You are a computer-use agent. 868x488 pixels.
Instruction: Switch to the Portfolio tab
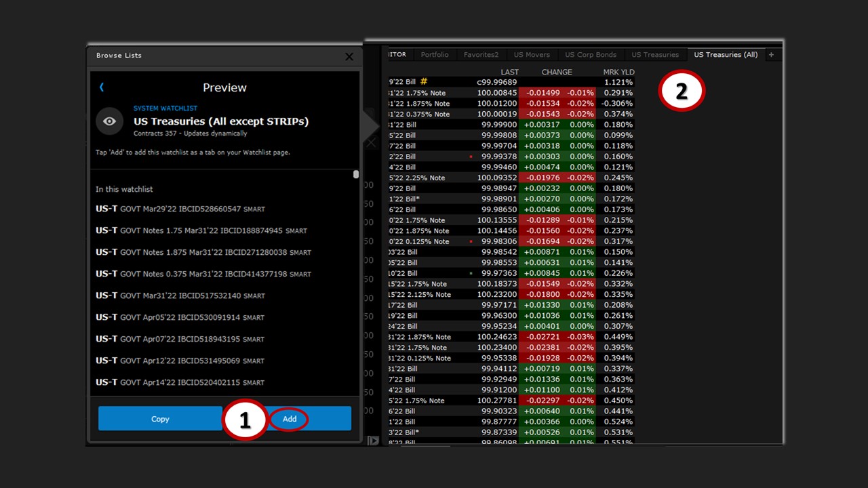[x=435, y=55]
